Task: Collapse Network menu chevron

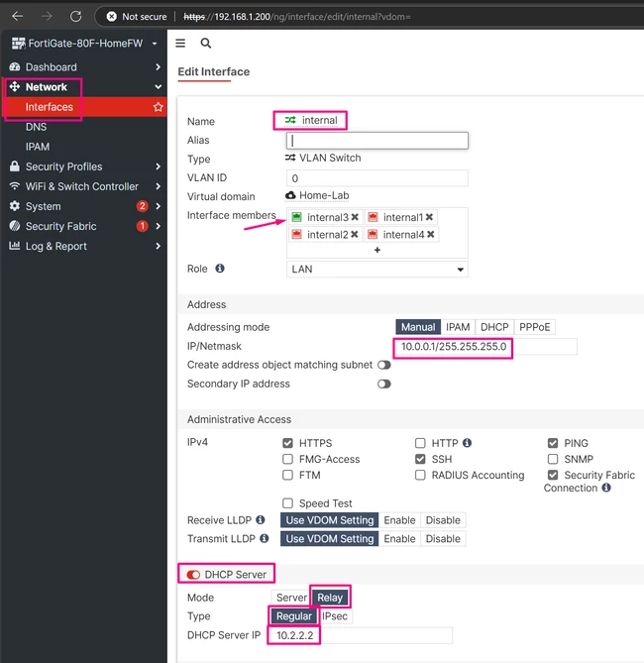Action: tap(158, 87)
